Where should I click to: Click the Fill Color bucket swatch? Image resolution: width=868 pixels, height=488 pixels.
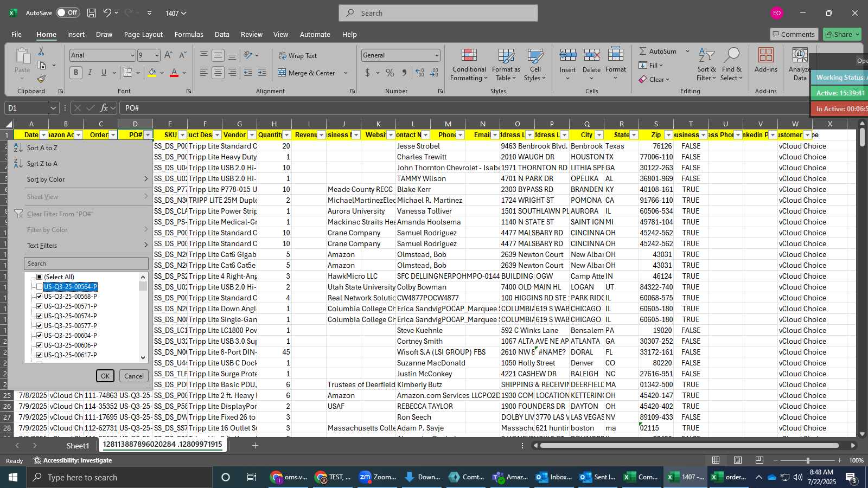pyautogui.click(x=152, y=73)
